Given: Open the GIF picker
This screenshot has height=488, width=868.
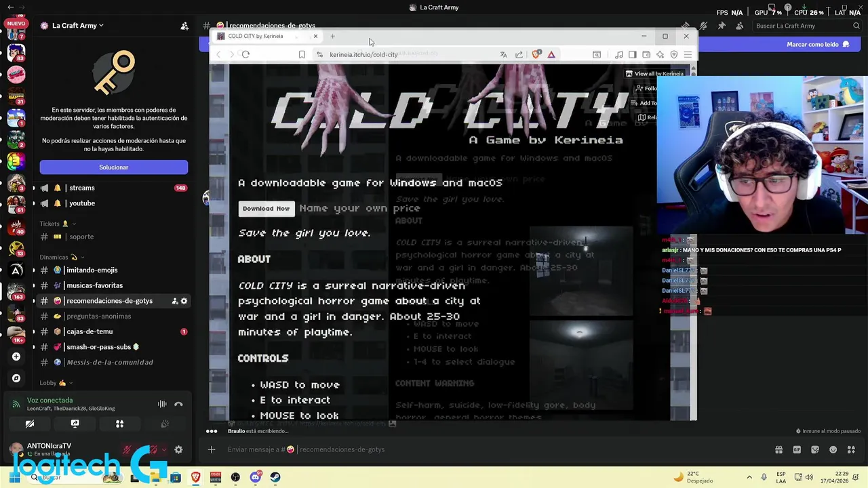Looking at the screenshot, I should coord(797,449).
